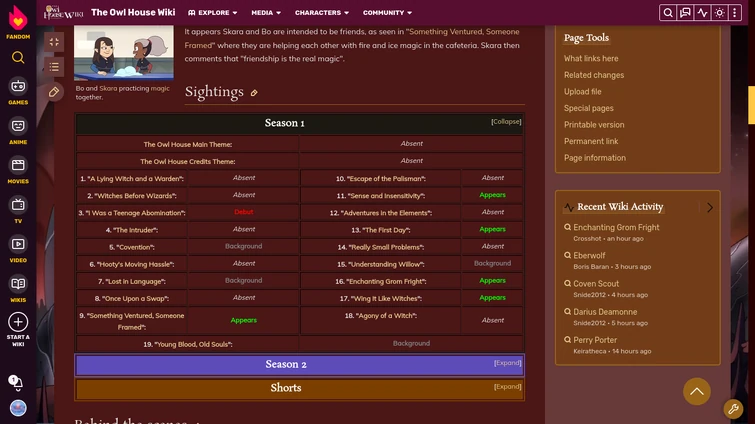The width and height of the screenshot is (755, 424).
Task: Open the Media dropdown menu
Action: (x=266, y=13)
